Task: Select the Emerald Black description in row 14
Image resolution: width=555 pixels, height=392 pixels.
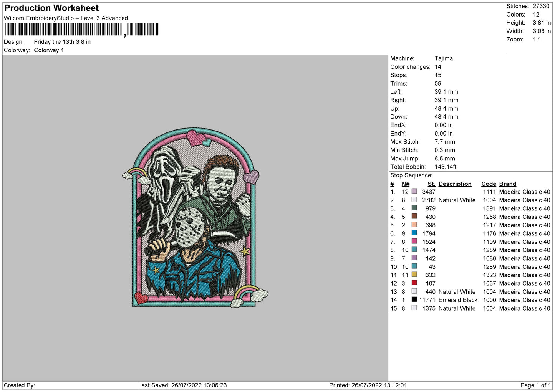Action: [x=458, y=300]
